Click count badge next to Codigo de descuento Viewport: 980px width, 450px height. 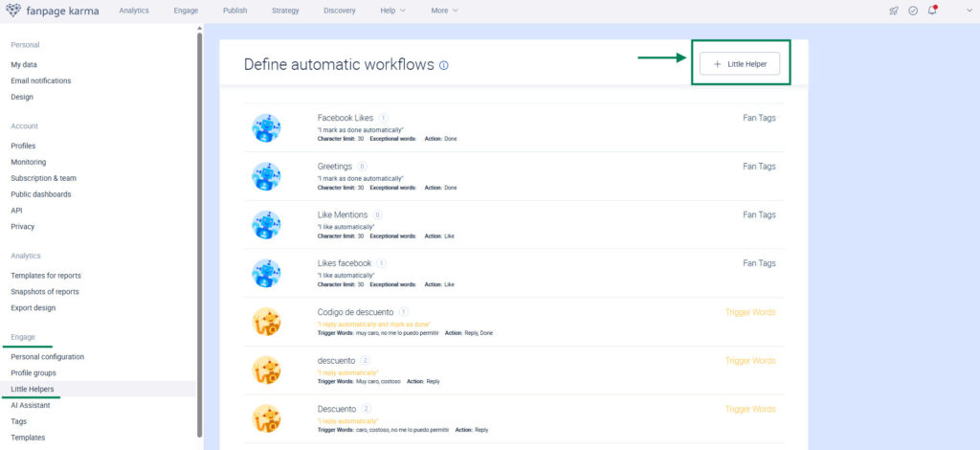404,312
